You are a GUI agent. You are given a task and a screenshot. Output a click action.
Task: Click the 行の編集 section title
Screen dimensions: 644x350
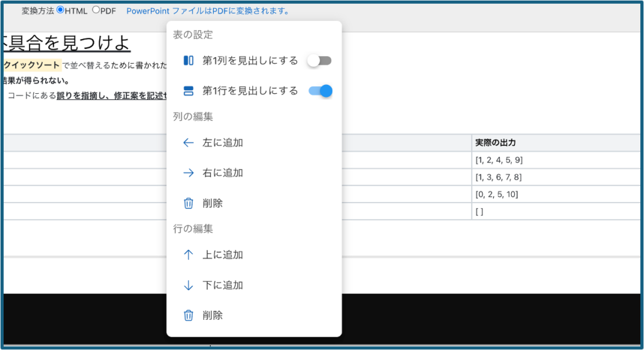tap(192, 229)
